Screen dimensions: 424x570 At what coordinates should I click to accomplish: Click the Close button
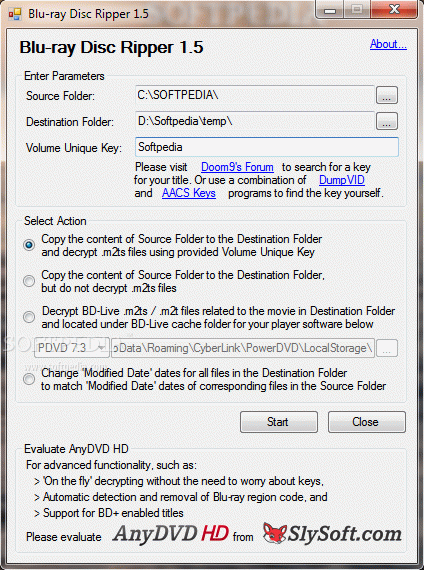click(x=367, y=422)
